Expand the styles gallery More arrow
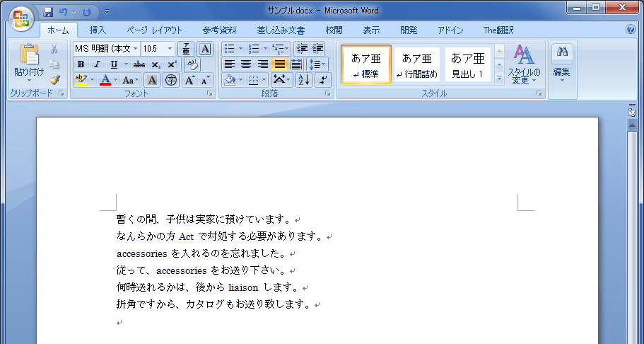 tap(499, 79)
